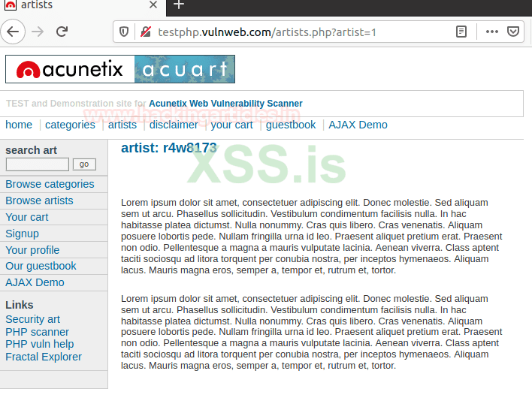This screenshot has height=401, width=532.
Task: Click the acuart banner image
Action: pyautogui.click(x=185, y=69)
